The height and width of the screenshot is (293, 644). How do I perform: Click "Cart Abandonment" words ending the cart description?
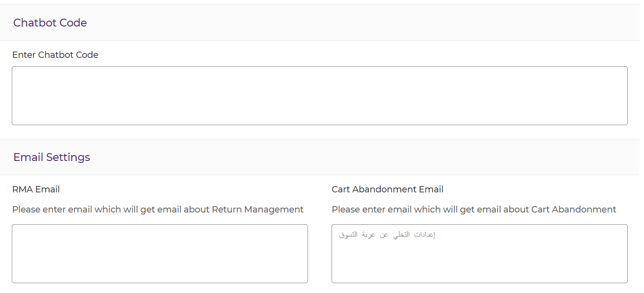[573, 210]
